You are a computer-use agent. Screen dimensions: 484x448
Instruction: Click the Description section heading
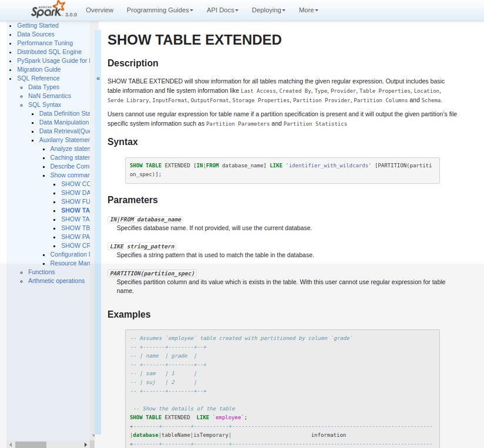133,63
